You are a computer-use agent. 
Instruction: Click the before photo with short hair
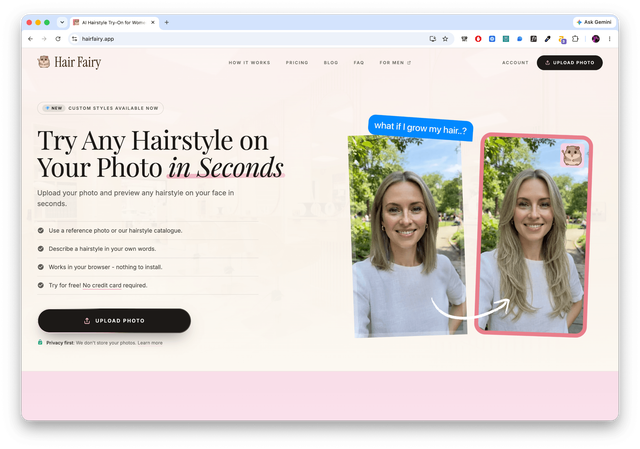[409, 236]
